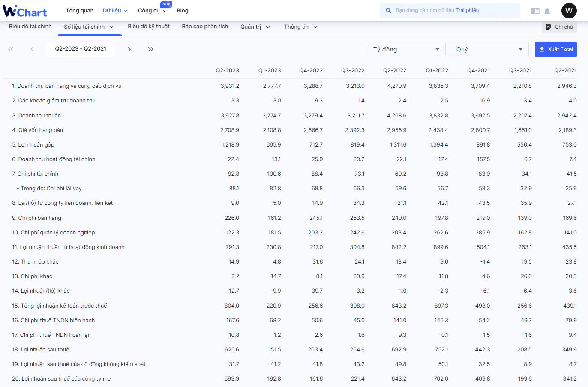Click value 3,931.2 in Q2-2023 revenue
Screen dimensions: 588x387
[230, 86]
